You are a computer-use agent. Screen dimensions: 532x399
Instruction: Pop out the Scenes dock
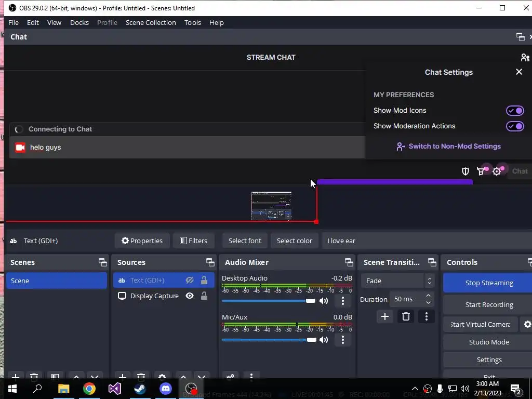coord(102,262)
